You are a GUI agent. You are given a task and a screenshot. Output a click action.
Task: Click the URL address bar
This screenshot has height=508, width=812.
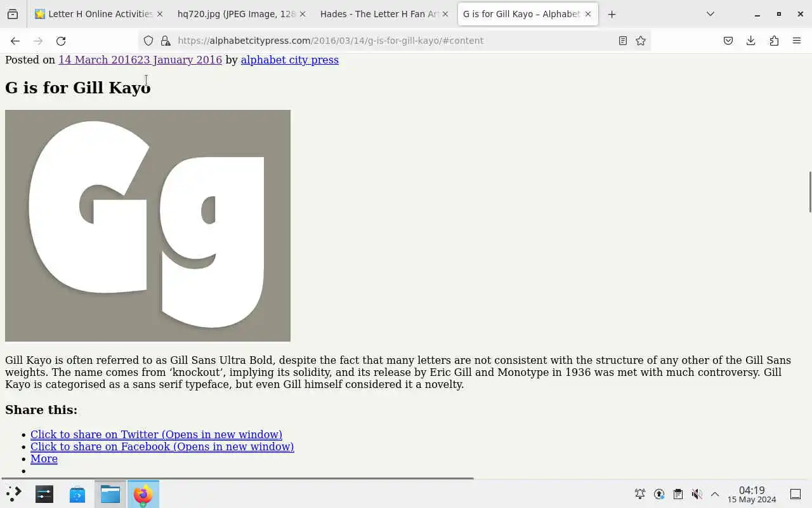(x=393, y=41)
